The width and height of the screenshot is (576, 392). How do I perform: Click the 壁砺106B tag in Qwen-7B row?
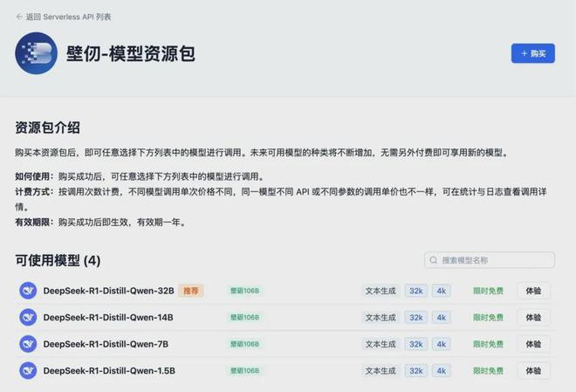click(x=244, y=344)
